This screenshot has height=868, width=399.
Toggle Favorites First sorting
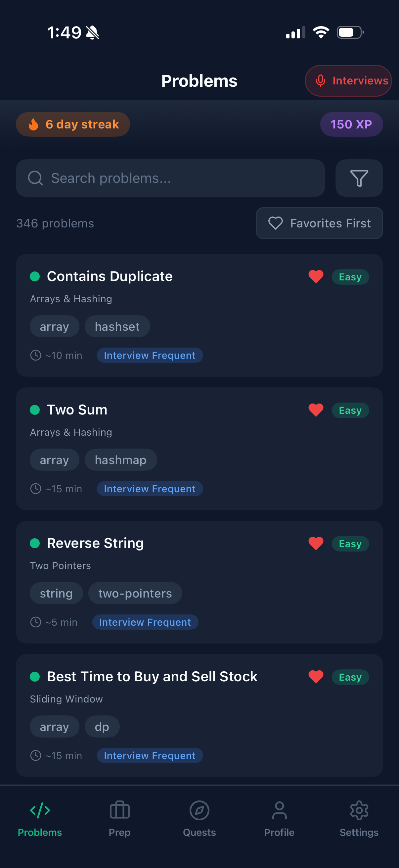coord(319,223)
